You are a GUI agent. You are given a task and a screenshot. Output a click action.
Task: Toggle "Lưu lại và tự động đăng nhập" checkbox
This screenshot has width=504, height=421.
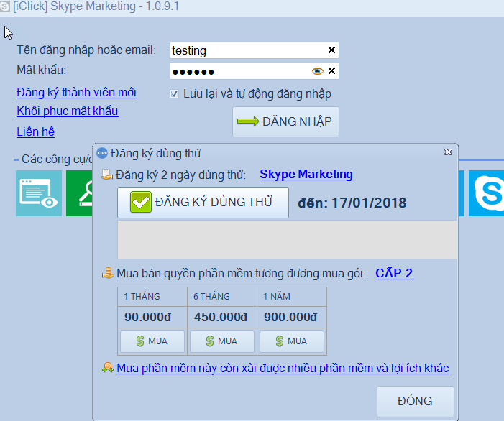click(174, 94)
